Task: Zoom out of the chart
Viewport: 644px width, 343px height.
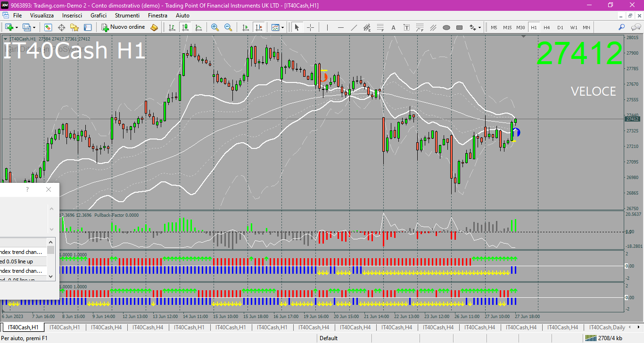Action: [x=228, y=27]
